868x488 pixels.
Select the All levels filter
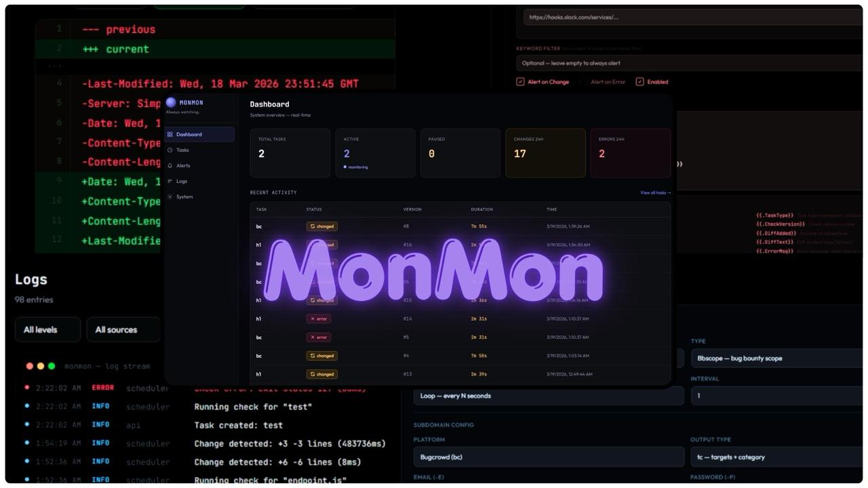pyautogui.click(x=47, y=329)
